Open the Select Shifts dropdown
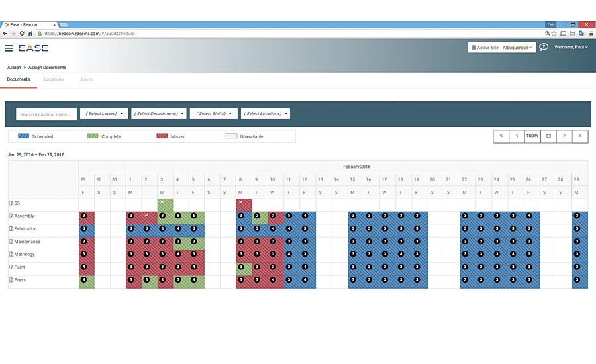The width and height of the screenshot is (596, 364). (x=214, y=114)
